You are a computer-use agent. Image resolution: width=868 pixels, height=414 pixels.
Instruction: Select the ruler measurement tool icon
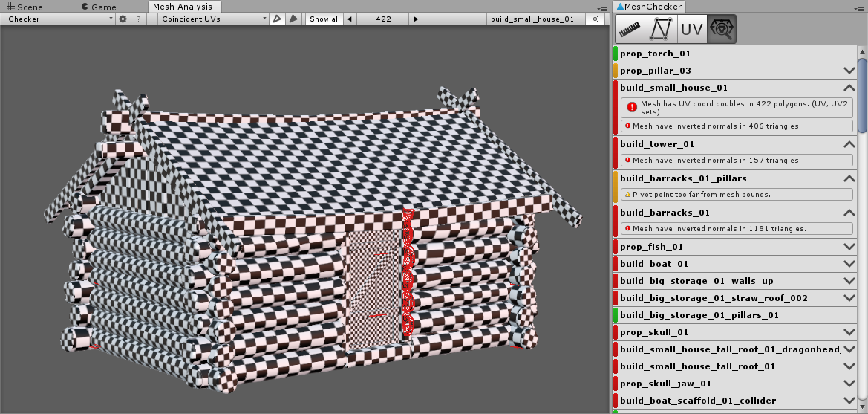click(x=630, y=30)
